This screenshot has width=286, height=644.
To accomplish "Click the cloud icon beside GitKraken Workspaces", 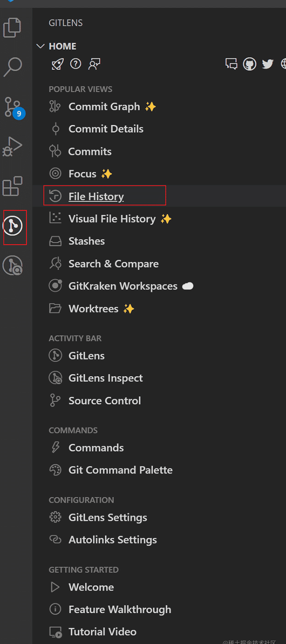I will coord(188,286).
